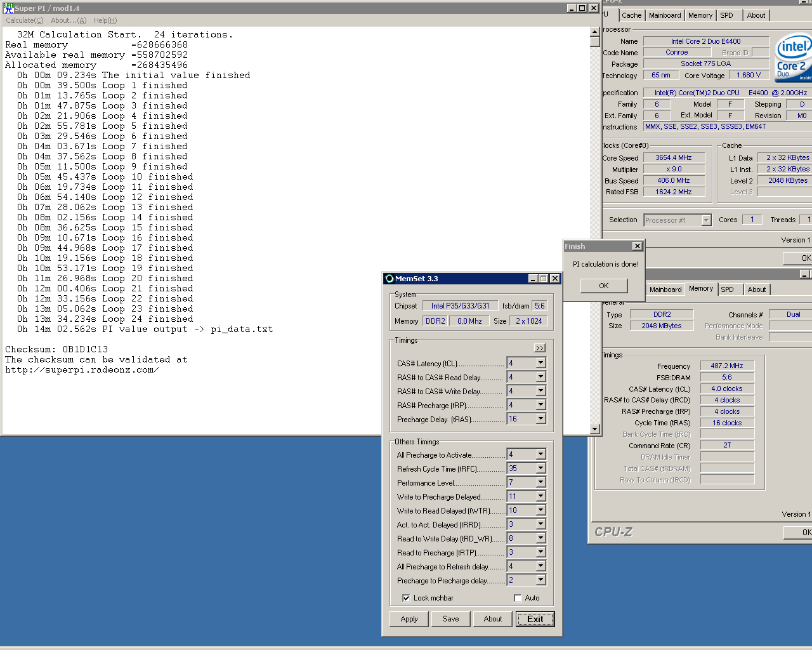Open the Write to Read Delayed (tWTR) dropdown
Viewport: 812px width, 650px height.
(540, 510)
